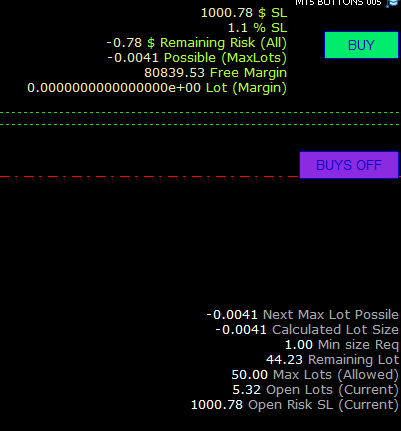401x431 pixels.
Task: Select the -0.78 $ Remaining Risk (All) line
Action: 197,43
